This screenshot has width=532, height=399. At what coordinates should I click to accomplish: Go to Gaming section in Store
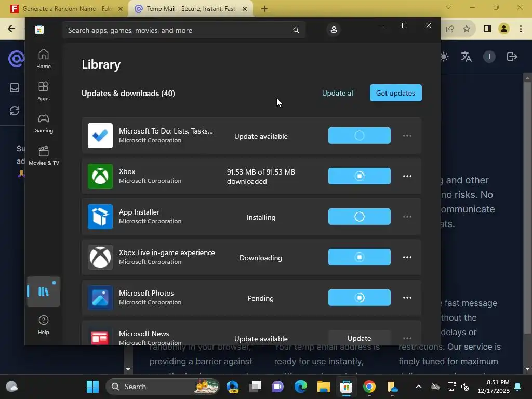tap(44, 124)
